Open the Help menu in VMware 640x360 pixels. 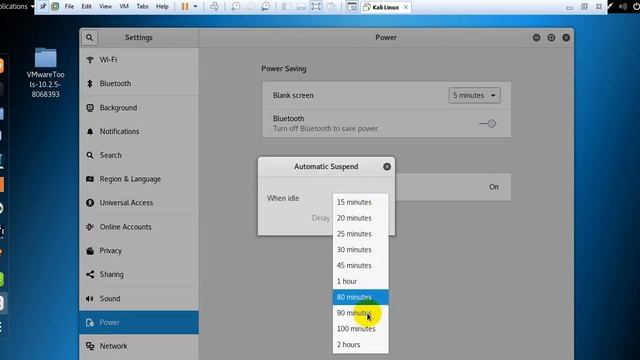click(162, 7)
